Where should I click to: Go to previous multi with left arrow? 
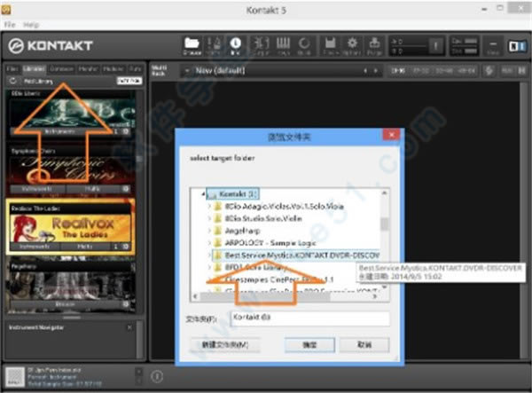[x=365, y=71]
